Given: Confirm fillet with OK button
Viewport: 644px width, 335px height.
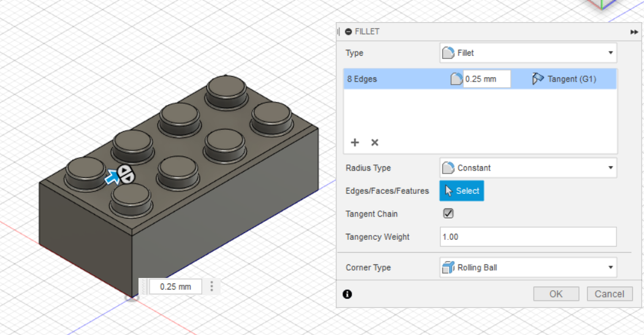Looking at the screenshot, I should tap(556, 294).
